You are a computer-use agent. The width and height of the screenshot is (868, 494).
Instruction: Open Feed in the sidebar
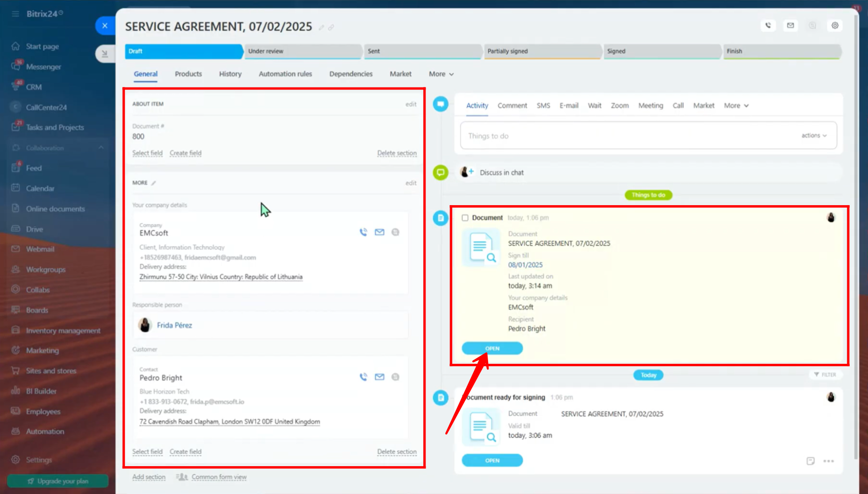pyautogui.click(x=34, y=168)
